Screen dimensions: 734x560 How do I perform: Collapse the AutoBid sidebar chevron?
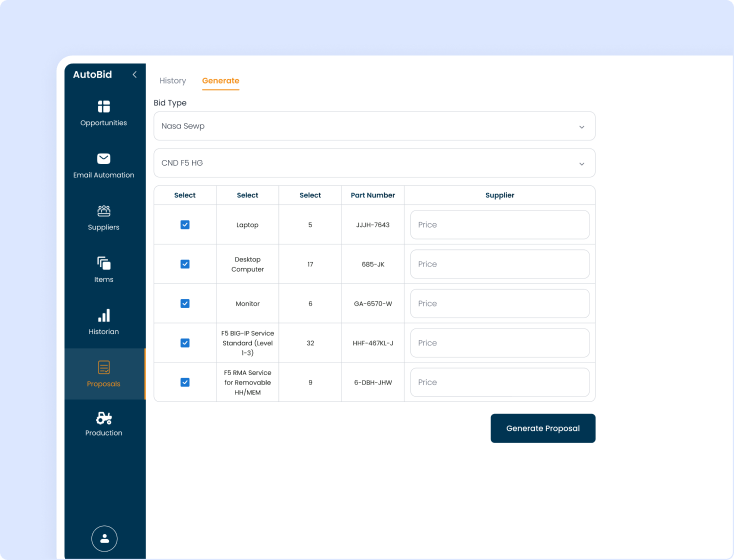click(135, 74)
